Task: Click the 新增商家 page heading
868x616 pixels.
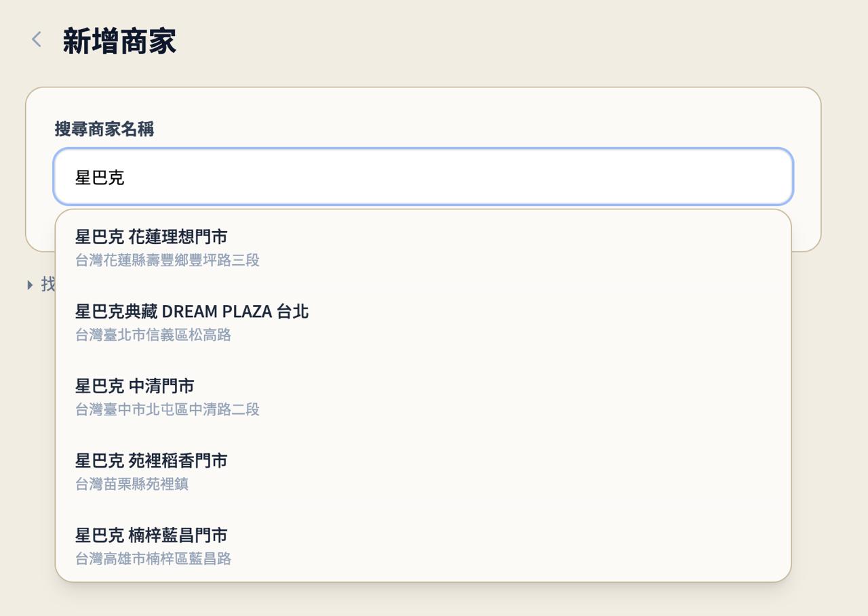Action: pyautogui.click(x=119, y=41)
